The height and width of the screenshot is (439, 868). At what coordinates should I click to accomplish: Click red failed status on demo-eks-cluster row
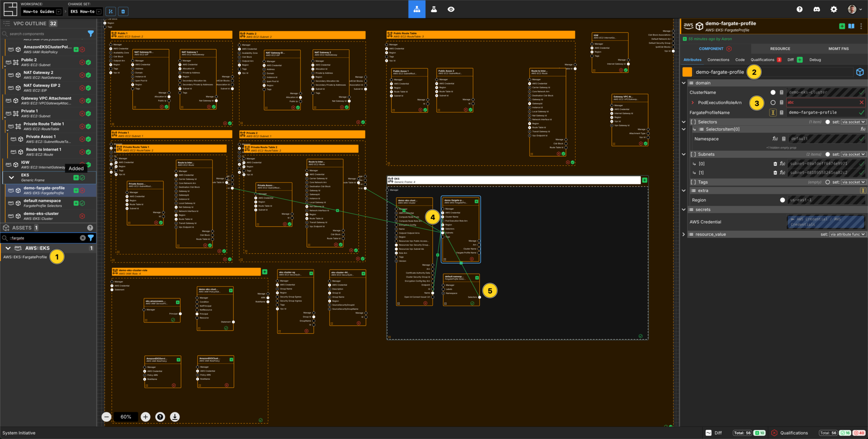pyautogui.click(x=82, y=216)
